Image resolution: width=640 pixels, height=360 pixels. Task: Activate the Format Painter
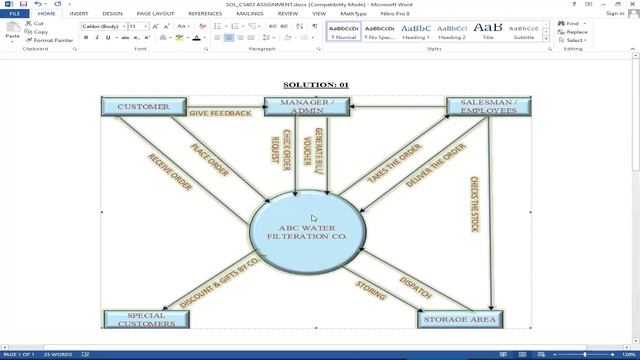coord(49,40)
